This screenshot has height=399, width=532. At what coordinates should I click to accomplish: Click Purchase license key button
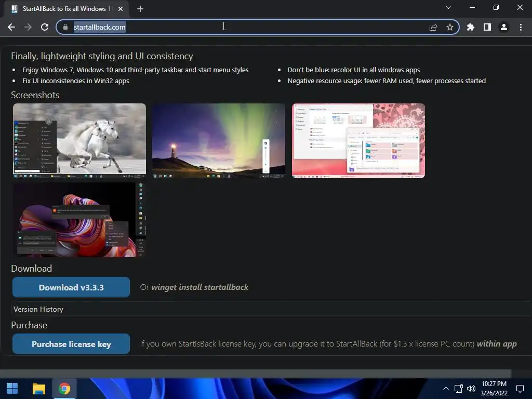coord(71,344)
